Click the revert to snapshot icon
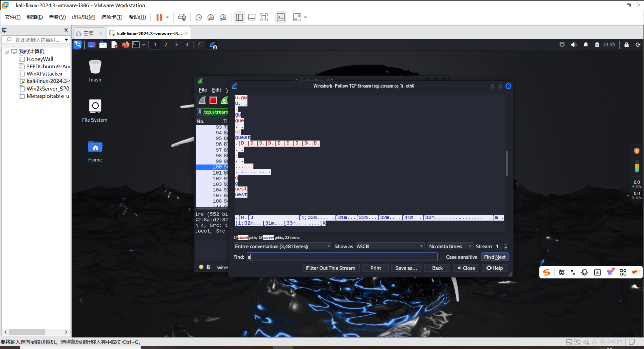The width and height of the screenshot is (644, 349). coord(211,17)
